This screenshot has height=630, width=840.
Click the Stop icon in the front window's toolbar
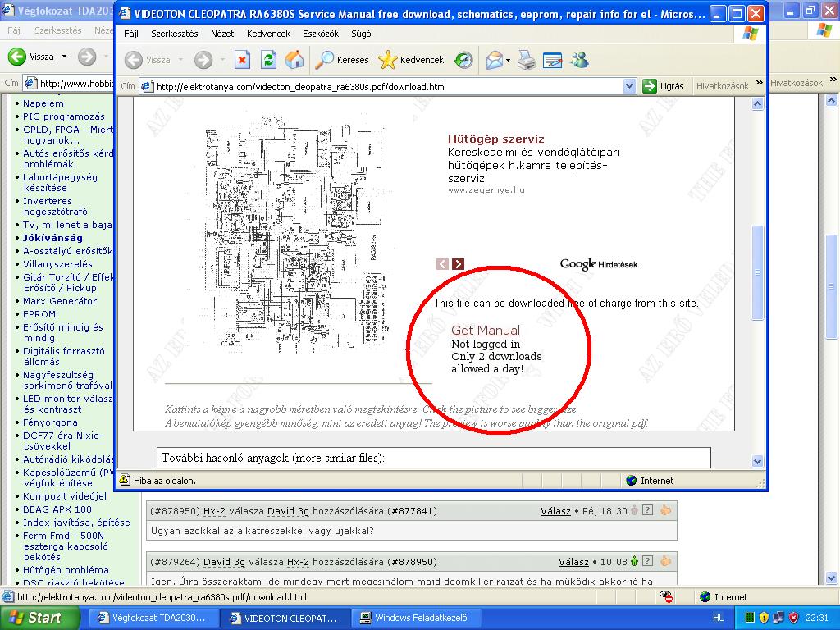tap(243, 60)
